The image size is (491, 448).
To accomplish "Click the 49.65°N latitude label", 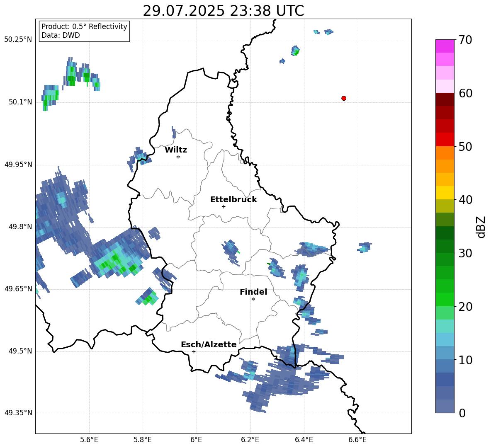I will point(18,288).
